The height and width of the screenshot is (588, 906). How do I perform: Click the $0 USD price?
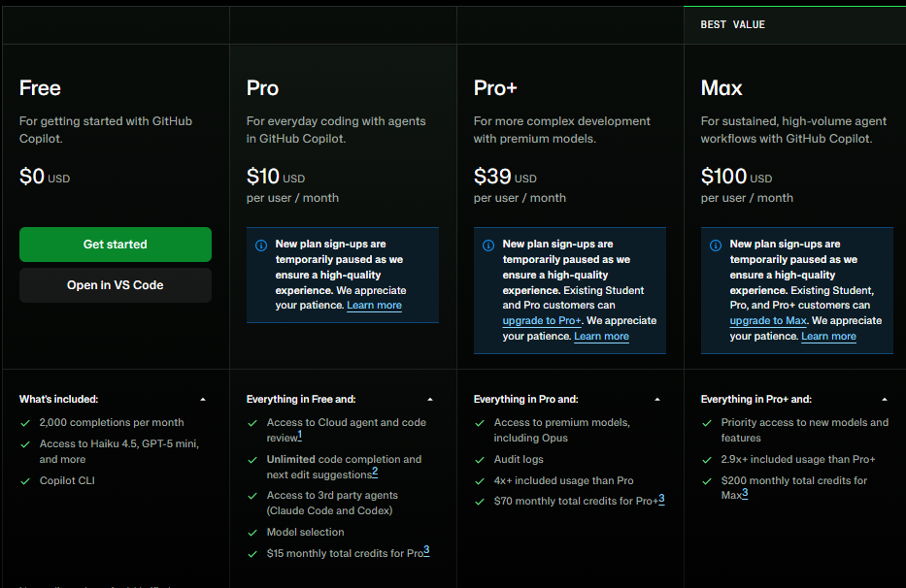[x=45, y=177]
